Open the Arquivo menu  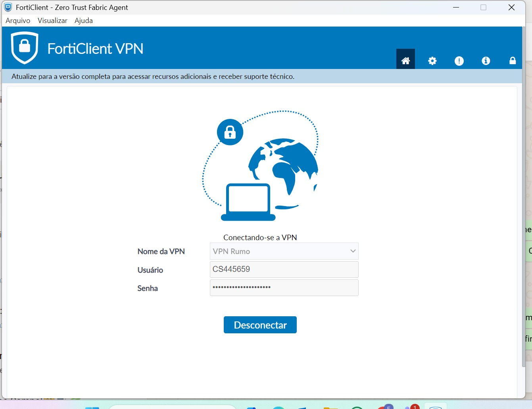[x=18, y=21]
